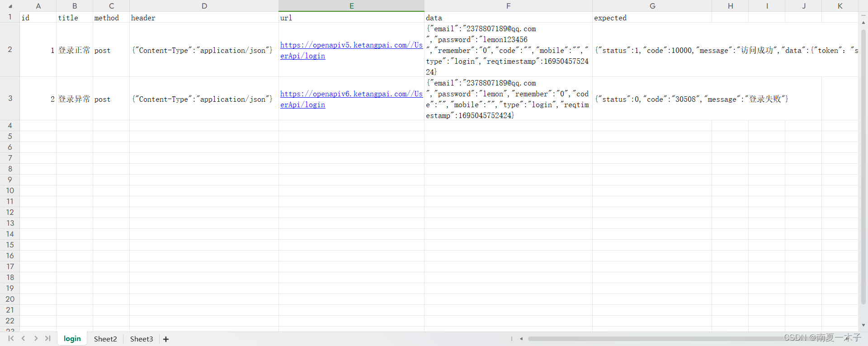Select column H header
Image resolution: width=868 pixels, height=346 pixels.
[x=730, y=6]
